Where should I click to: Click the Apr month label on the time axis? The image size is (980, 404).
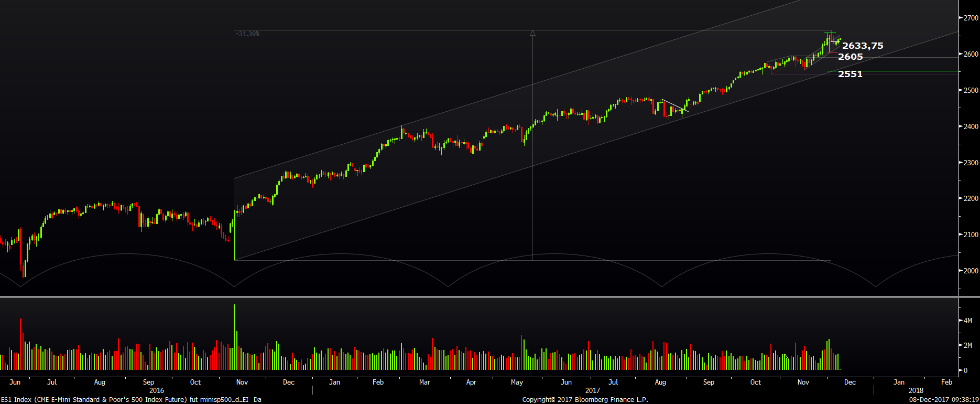pyautogui.click(x=471, y=382)
